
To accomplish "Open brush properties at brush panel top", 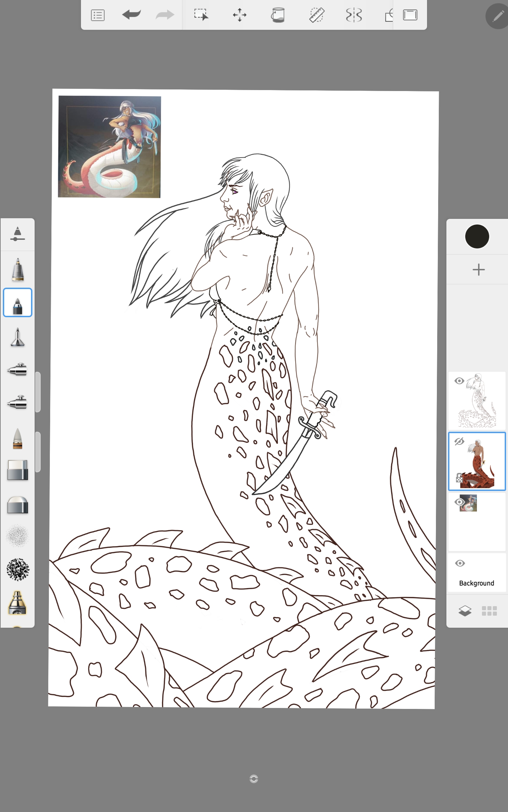I will 17,234.
